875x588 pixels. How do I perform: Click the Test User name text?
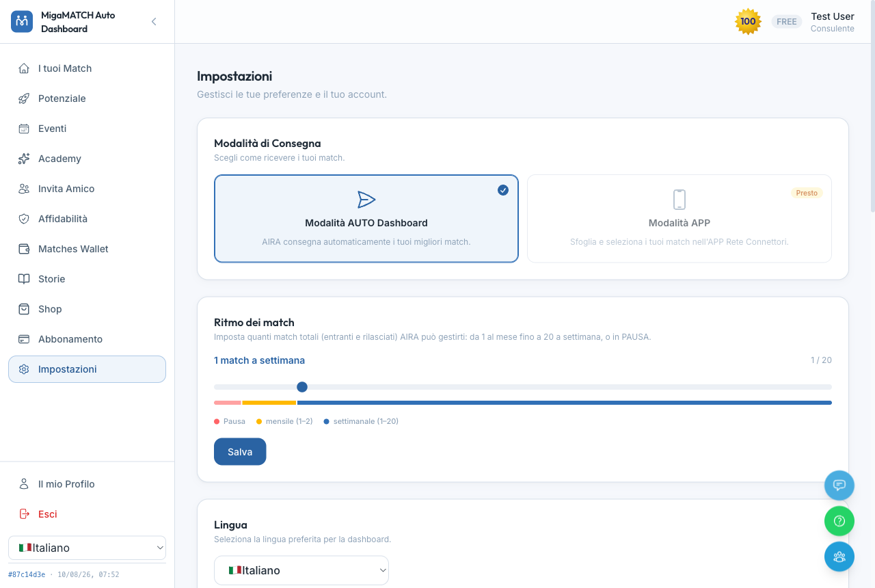coord(833,16)
